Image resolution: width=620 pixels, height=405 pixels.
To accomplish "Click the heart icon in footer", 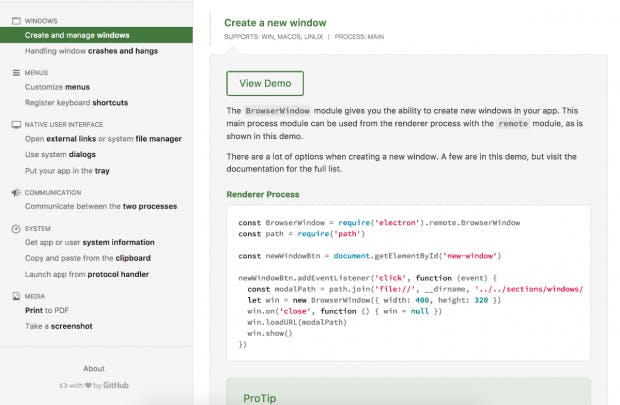I will [x=88, y=385].
